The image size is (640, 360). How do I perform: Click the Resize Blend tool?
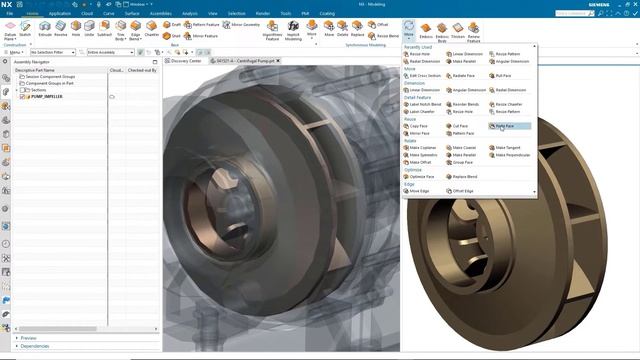(x=383, y=36)
